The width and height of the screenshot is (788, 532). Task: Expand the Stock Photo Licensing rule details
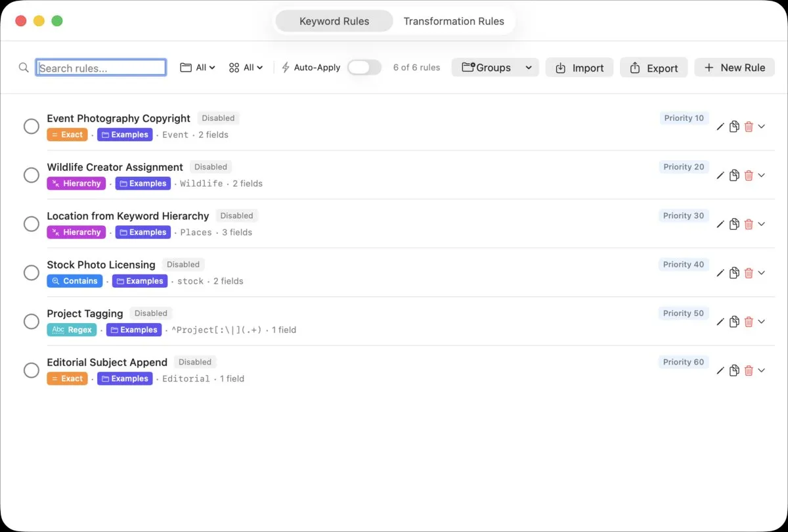point(762,273)
